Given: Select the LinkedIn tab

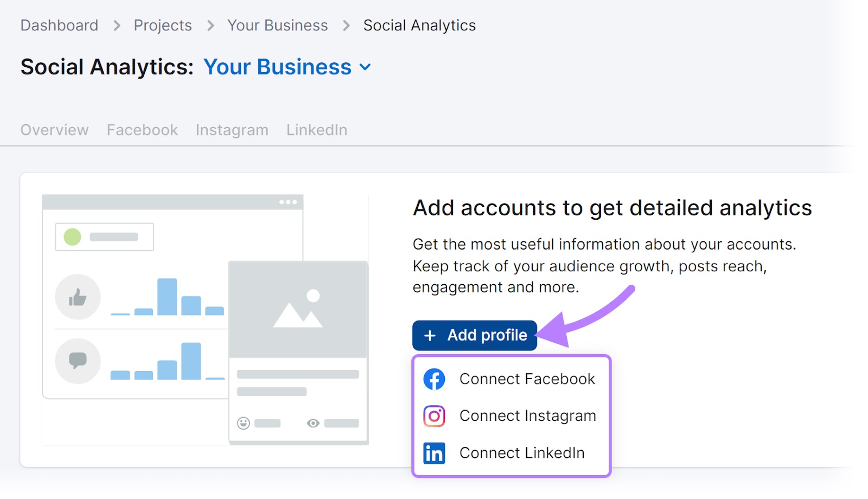Looking at the screenshot, I should [316, 130].
